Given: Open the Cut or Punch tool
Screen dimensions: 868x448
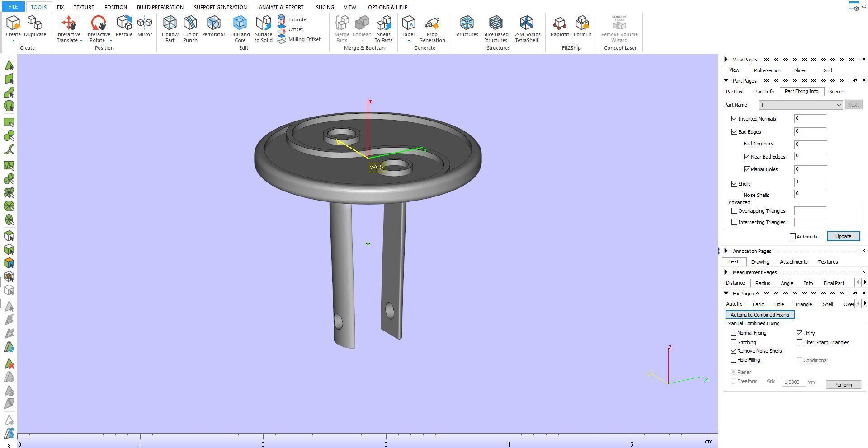Looking at the screenshot, I should click(190, 29).
